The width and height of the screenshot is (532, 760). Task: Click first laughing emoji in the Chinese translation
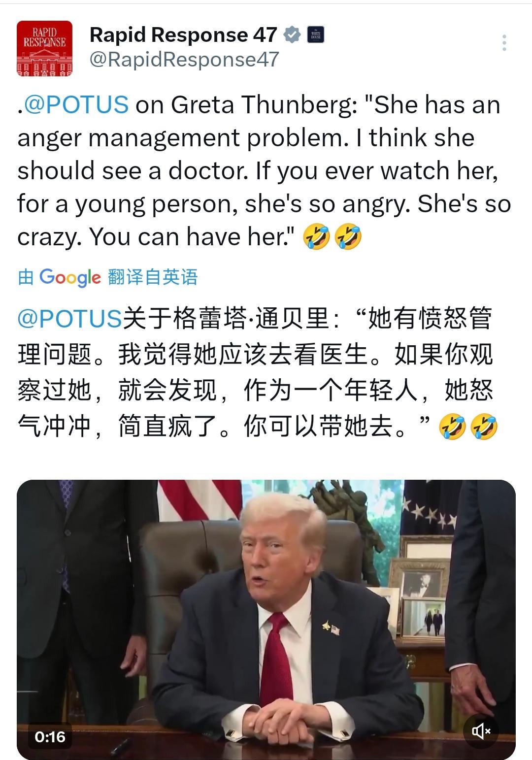tap(452, 426)
